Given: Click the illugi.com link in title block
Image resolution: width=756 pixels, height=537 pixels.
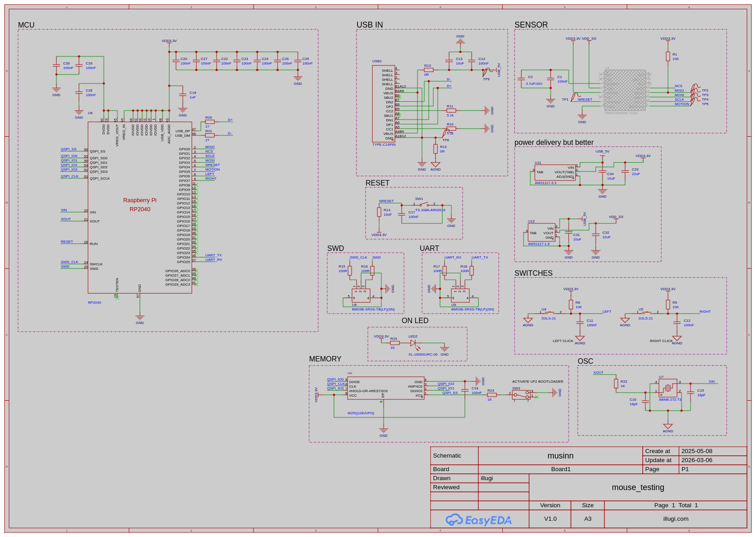Looking at the screenshot, I should [676, 518].
